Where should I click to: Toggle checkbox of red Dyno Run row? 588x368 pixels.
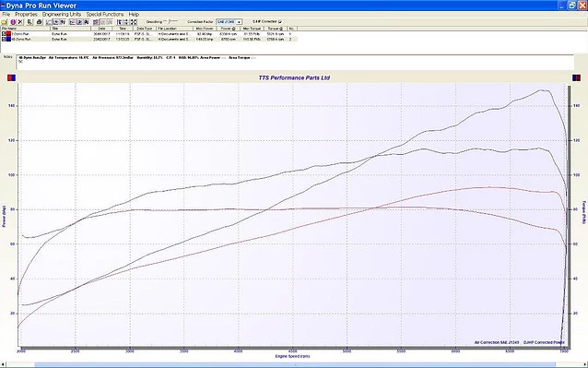coord(4,34)
